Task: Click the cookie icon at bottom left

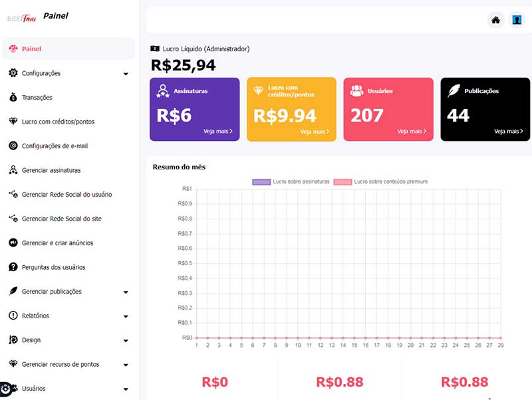Action: click(5, 388)
